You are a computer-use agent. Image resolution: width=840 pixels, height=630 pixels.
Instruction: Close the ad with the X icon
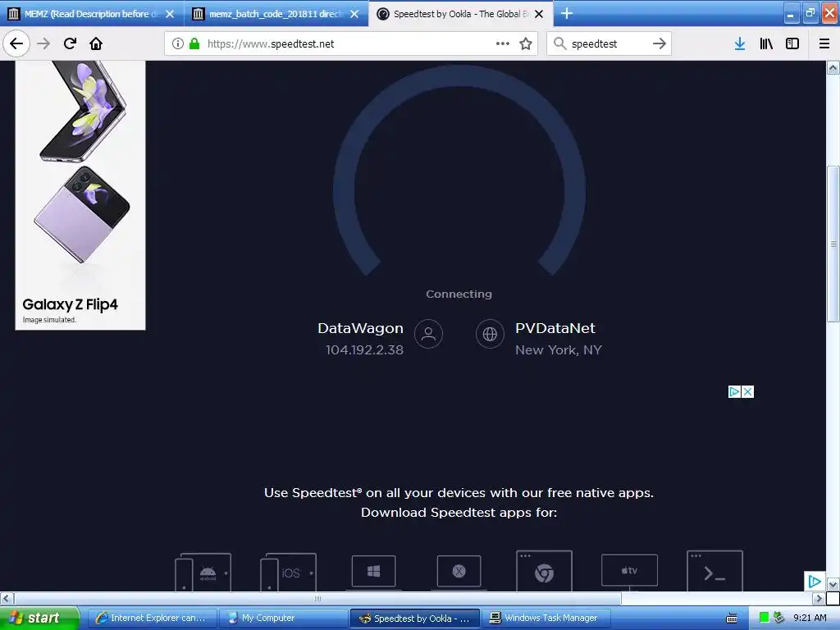click(748, 391)
